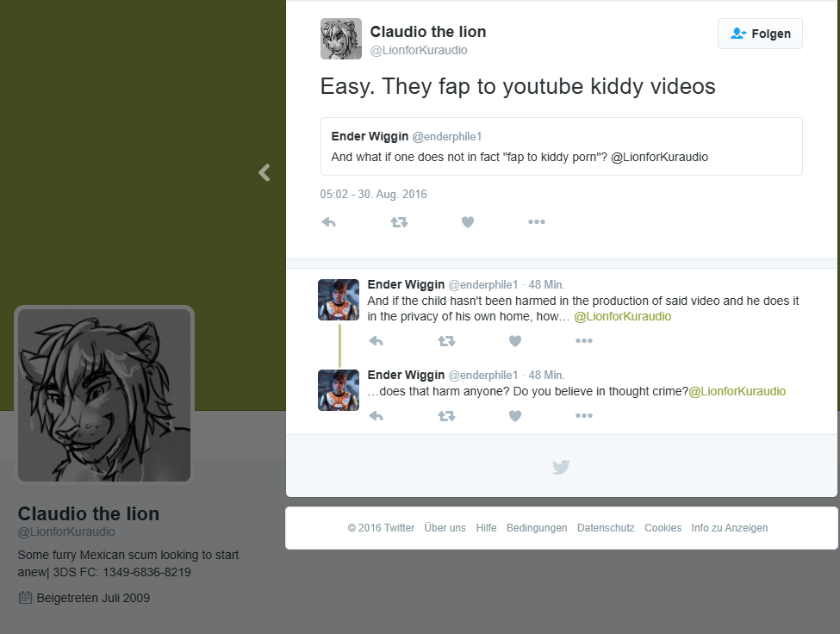Image resolution: width=840 pixels, height=634 pixels.
Task: Follow Claudio the lion with Folgen button
Action: pos(760,34)
